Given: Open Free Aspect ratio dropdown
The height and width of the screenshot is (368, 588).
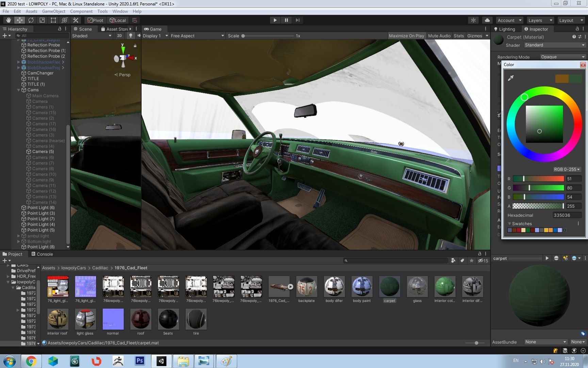Looking at the screenshot, I should [197, 35].
